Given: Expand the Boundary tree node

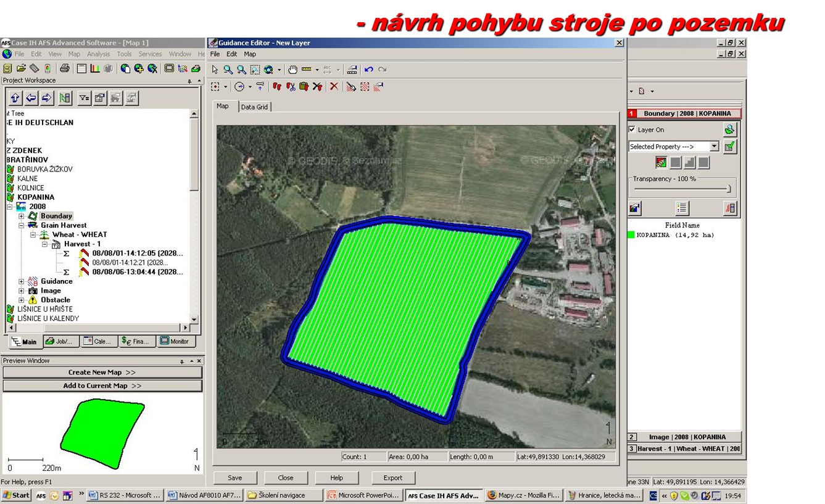Looking at the screenshot, I should pos(22,216).
